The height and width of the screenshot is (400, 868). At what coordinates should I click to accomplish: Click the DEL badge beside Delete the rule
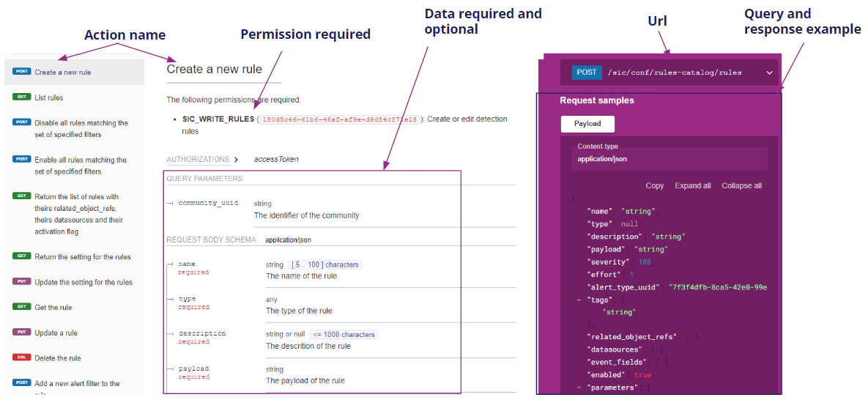click(22, 358)
